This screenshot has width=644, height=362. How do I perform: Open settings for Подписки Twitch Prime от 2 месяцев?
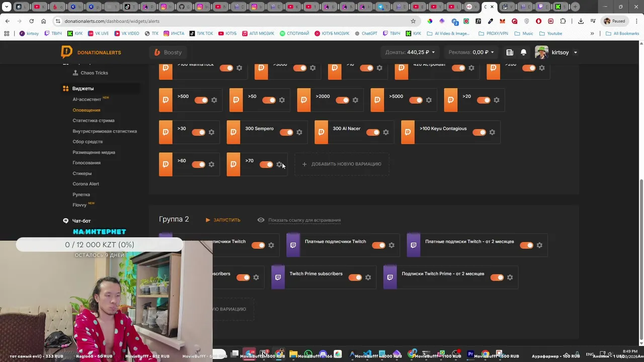510,278
